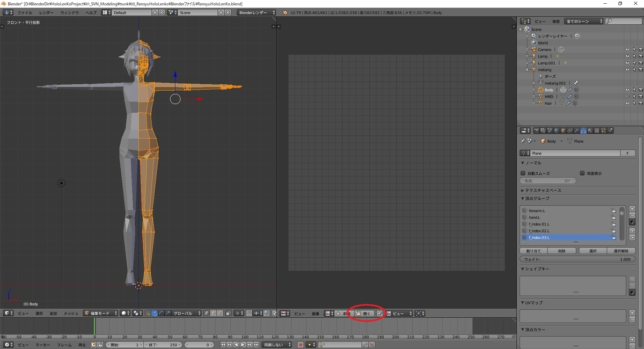Click 割り当て assign button
The height and width of the screenshot is (349, 644).
pos(534,251)
